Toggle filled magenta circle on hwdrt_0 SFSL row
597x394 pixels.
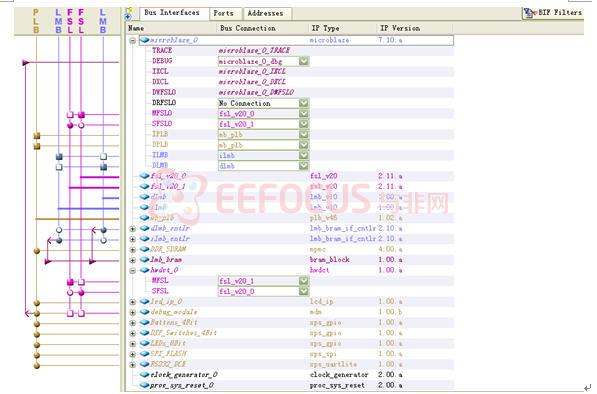pos(81,293)
